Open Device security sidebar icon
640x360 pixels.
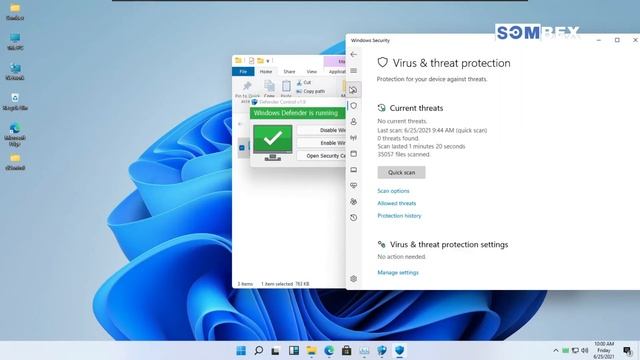click(x=353, y=170)
